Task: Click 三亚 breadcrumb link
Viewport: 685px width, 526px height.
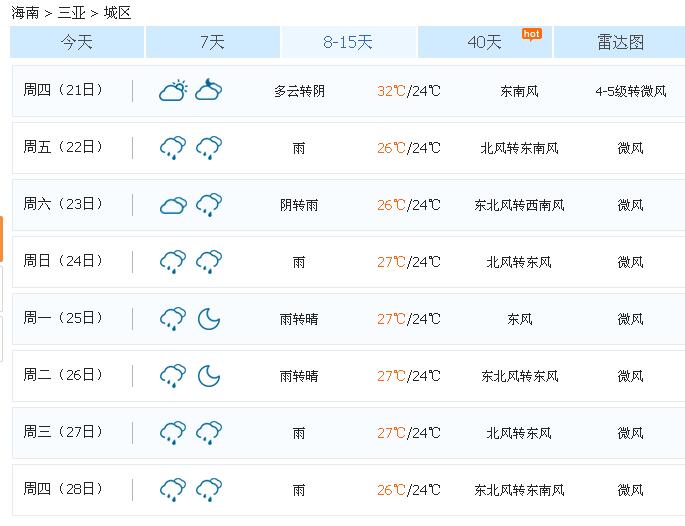Action: click(71, 13)
